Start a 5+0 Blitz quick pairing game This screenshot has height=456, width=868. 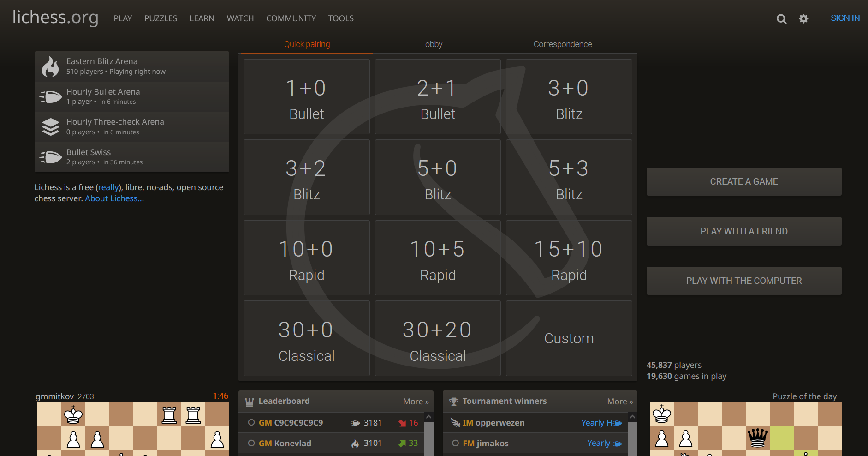point(437,177)
